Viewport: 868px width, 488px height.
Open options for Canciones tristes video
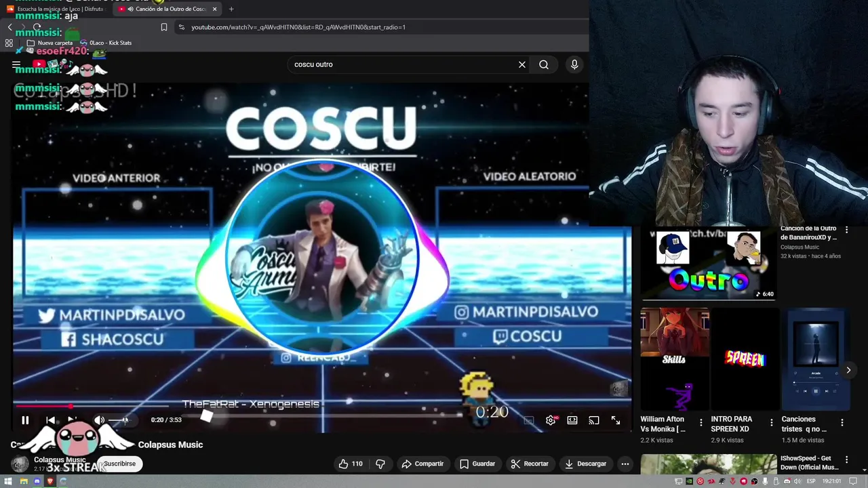[x=842, y=422]
